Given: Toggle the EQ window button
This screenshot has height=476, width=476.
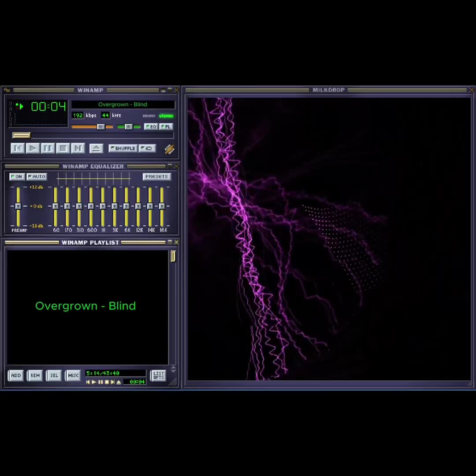Looking at the screenshot, I should pyautogui.click(x=151, y=126).
